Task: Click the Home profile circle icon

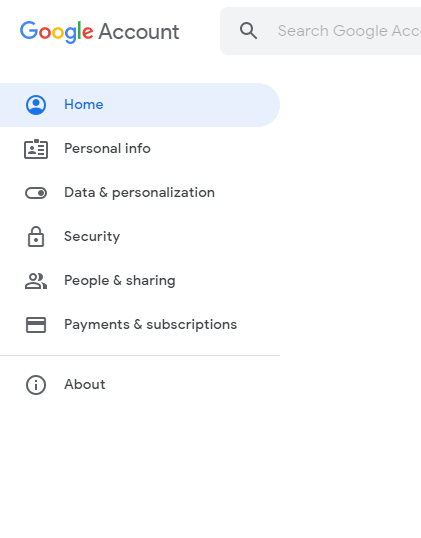Action: click(36, 105)
